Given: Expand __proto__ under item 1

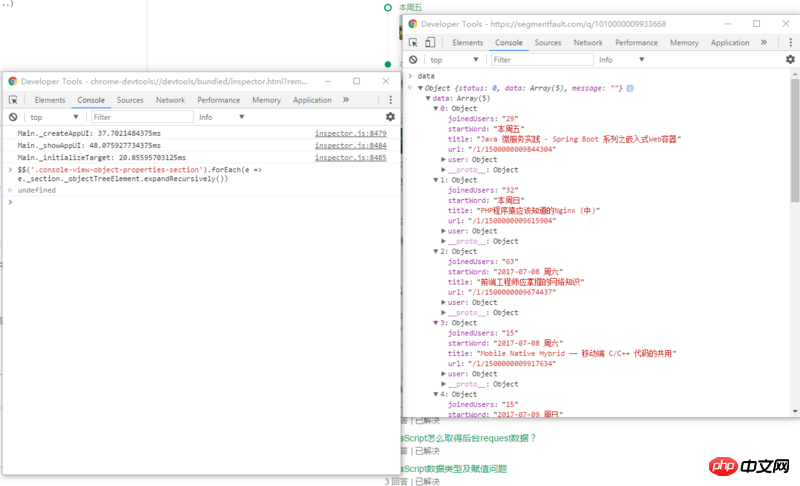Looking at the screenshot, I should click(443, 241).
